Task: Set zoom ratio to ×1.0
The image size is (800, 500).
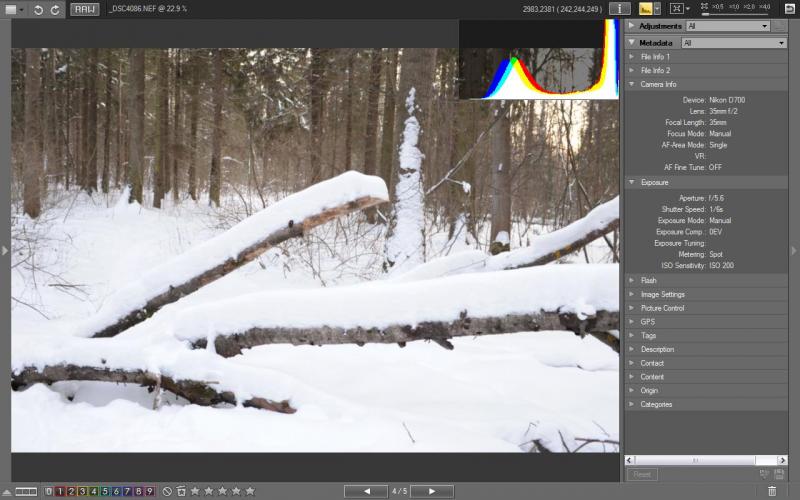Action: [x=734, y=7]
